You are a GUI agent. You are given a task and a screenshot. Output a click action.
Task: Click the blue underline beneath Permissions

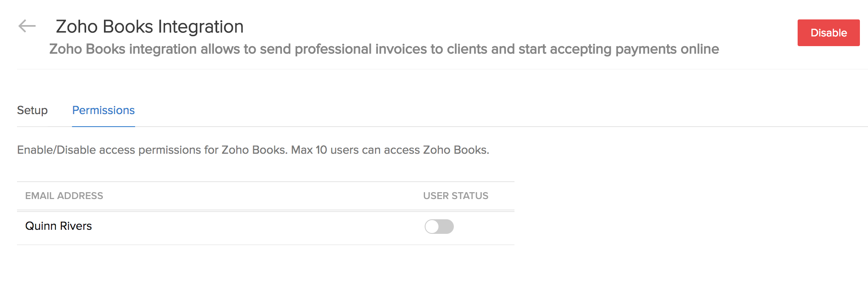point(104,126)
